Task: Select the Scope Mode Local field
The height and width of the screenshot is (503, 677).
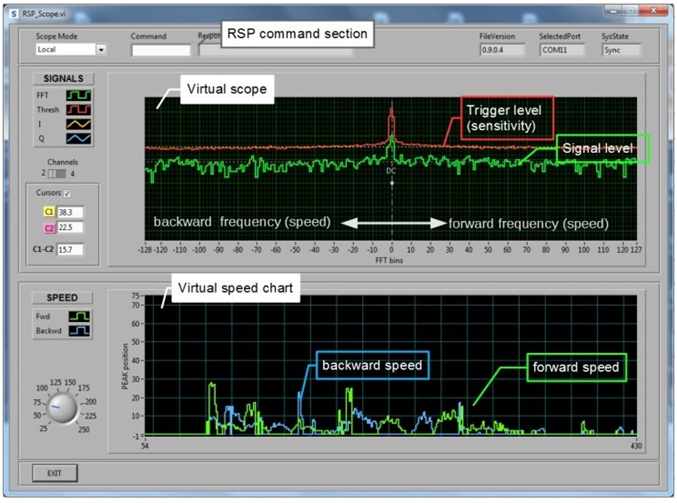Action: [x=66, y=50]
